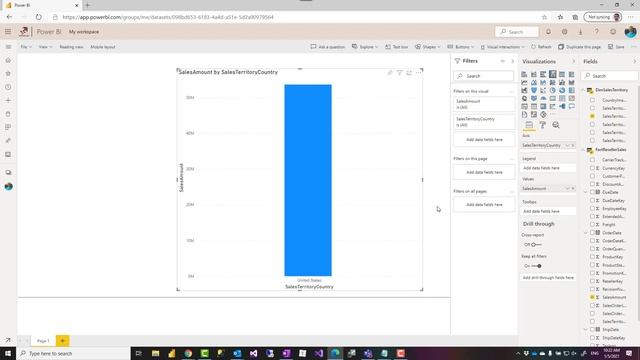Image resolution: width=640 pixels, height=360 pixels.
Task: Open File Explorer from taskbar
Action: click(x=156, y=353)
